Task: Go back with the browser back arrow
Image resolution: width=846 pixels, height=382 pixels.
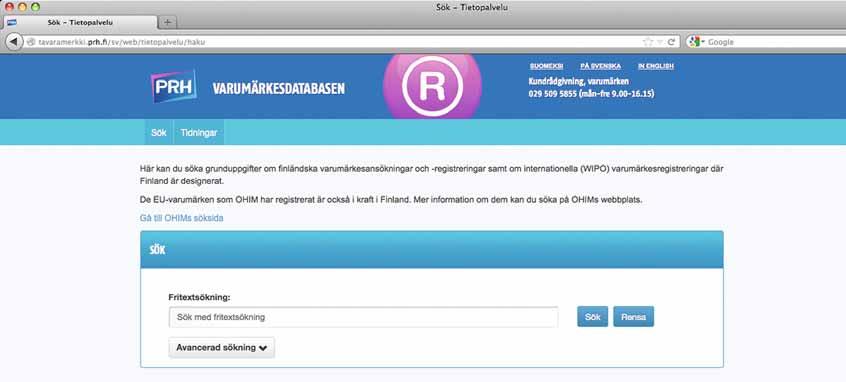Action: click(13, 42)
